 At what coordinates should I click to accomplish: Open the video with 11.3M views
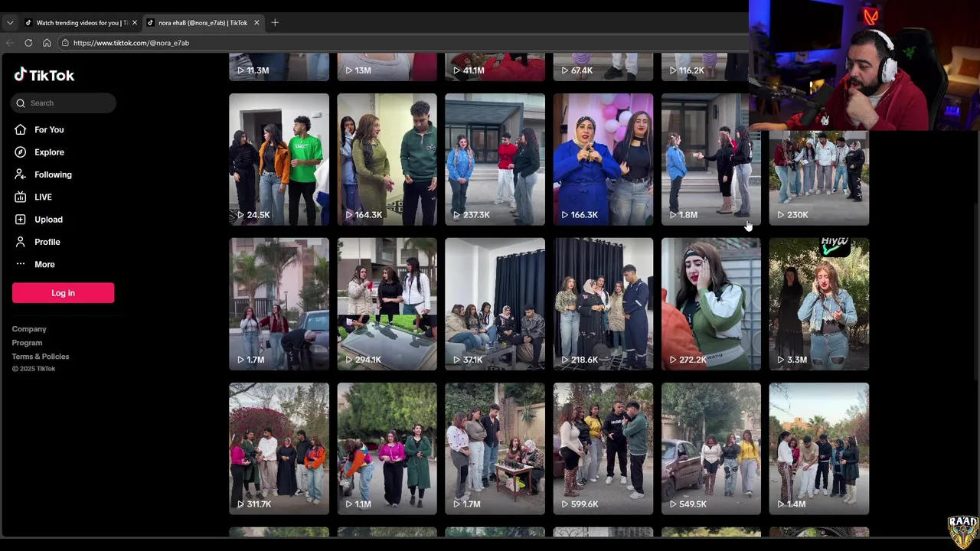[279, 67]
